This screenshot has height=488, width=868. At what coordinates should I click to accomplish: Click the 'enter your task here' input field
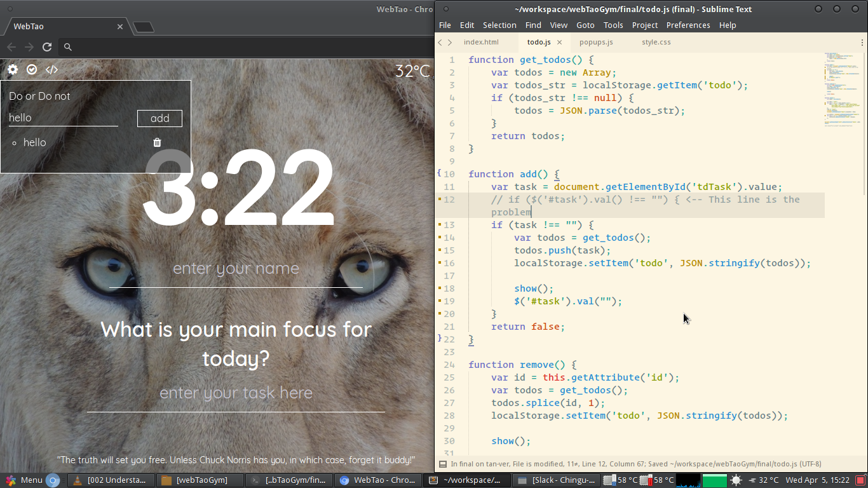tap(236, 394)
